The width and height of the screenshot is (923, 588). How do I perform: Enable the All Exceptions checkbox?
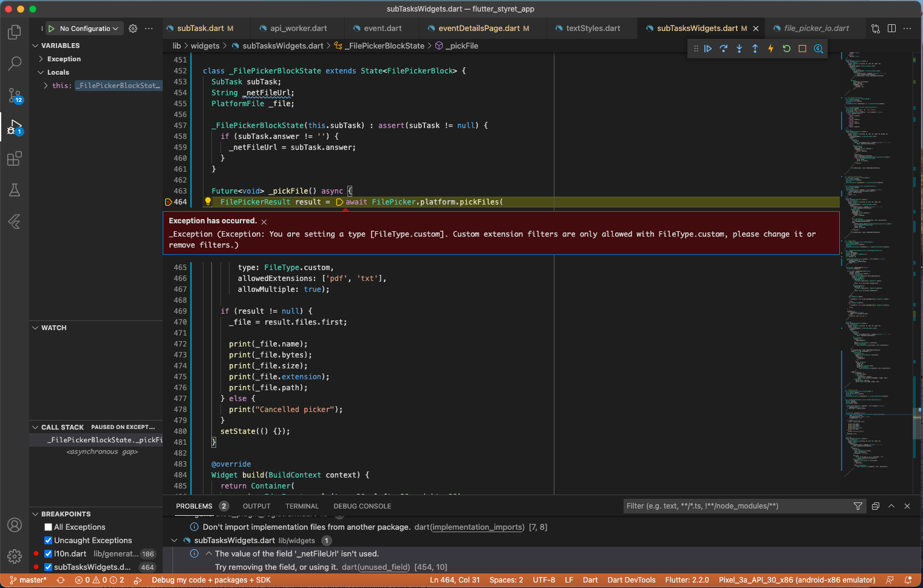coord(47,527)
